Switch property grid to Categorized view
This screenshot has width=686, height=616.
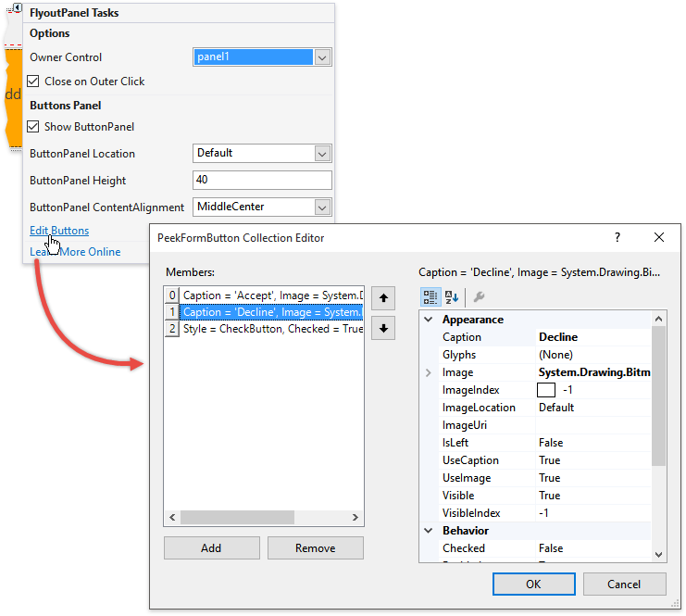(x=430, y=296)
